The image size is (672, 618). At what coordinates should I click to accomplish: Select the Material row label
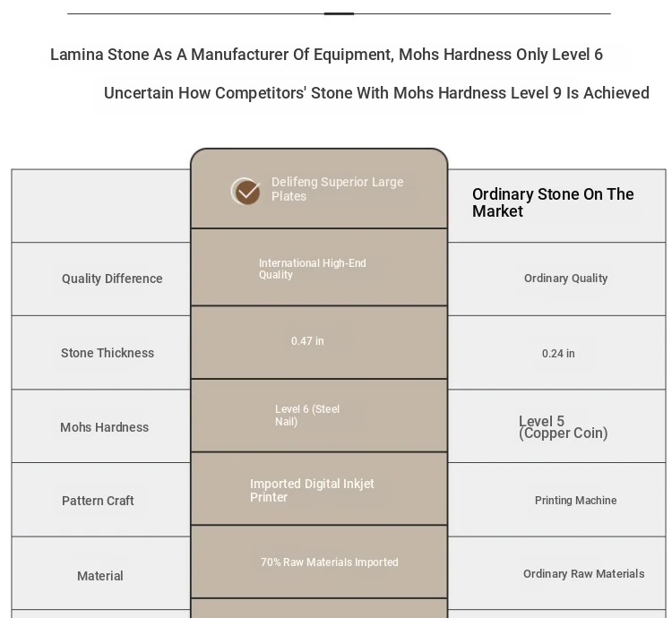(x=100, y=576)
